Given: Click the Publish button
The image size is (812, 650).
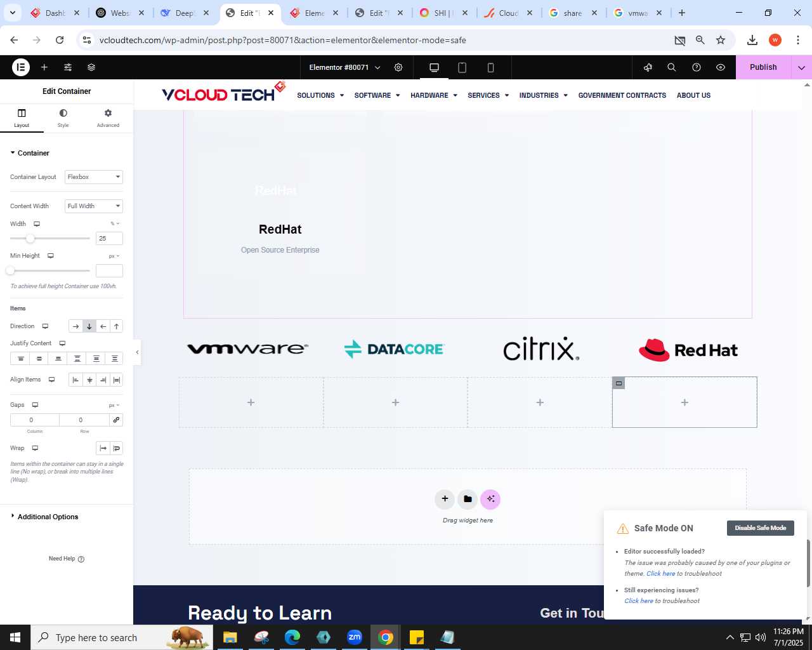Looking at the screenshot, I should tap(763, 67).
